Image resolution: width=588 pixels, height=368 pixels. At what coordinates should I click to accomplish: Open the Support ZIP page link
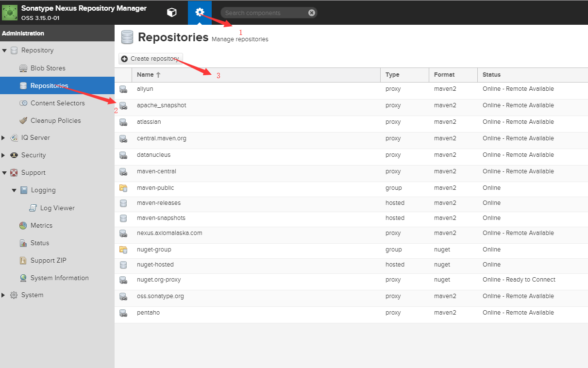(x=48, y=260)
